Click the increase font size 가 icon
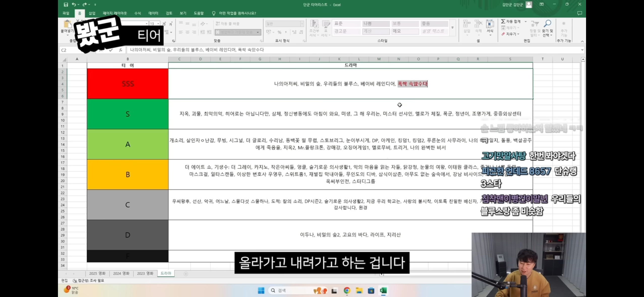Viewport: 644px width, 297px height. coord(164,24)
